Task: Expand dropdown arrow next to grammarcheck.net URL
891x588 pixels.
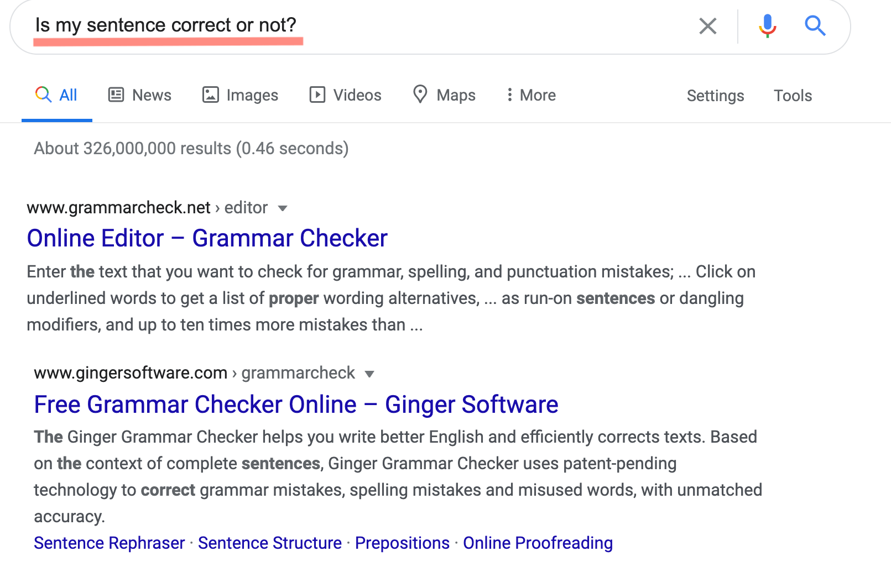Action: point(283,208)
